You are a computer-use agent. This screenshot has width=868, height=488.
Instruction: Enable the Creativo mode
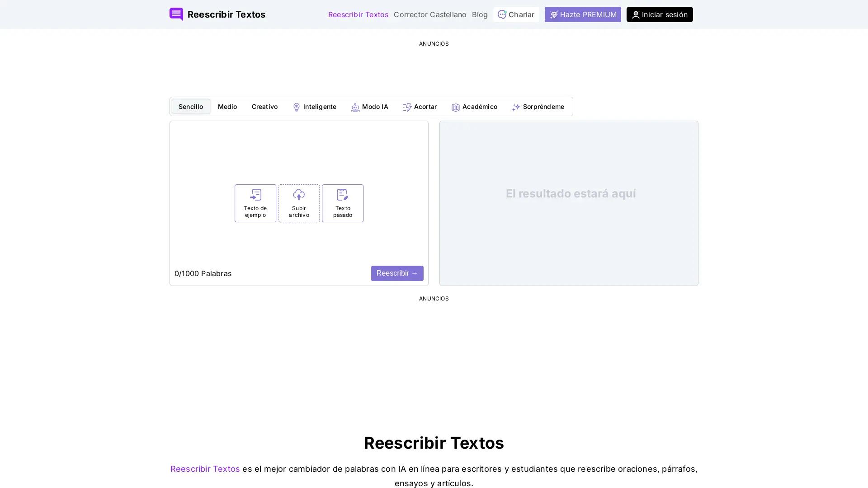point(264,107)
